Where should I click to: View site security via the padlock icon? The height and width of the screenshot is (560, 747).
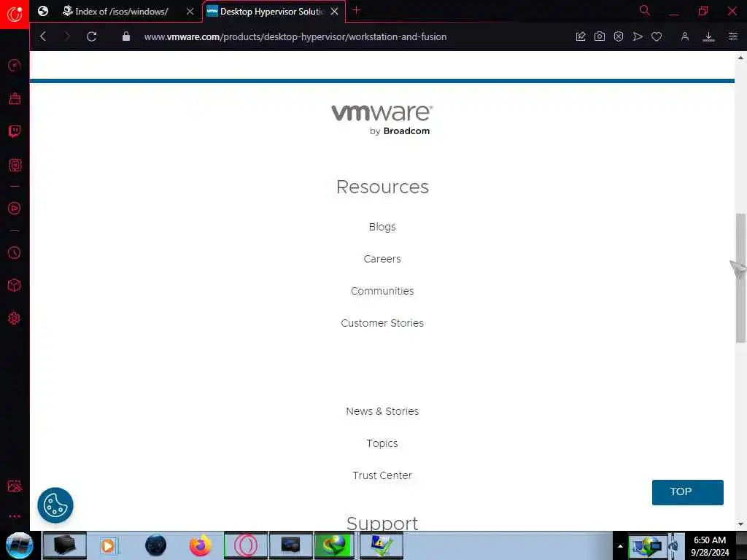click(x=125, y=36)
